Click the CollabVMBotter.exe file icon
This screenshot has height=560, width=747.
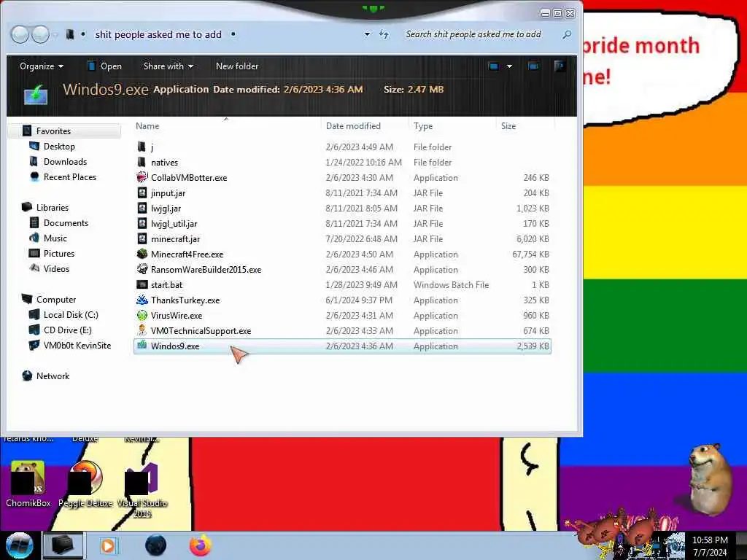coord(142,177)
